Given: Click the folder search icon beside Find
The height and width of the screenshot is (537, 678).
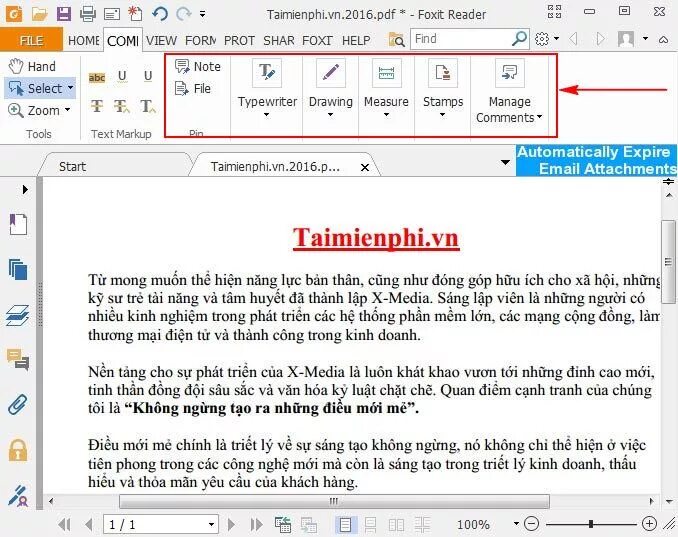Looking at the screenshot, I should pyautogui.click(x=396, y=40).
